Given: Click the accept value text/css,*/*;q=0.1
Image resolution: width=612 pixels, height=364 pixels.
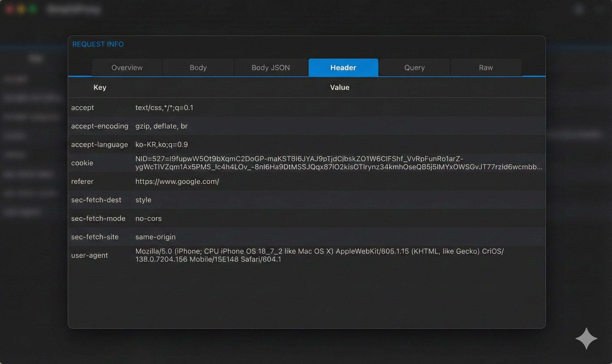Looking at the screenshot, I should click(x=164, y=107).
